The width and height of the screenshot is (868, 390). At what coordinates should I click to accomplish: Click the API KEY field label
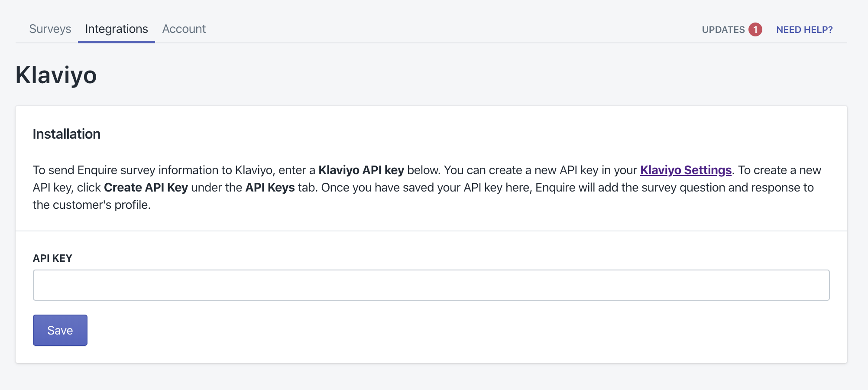(x=52, y=258)
